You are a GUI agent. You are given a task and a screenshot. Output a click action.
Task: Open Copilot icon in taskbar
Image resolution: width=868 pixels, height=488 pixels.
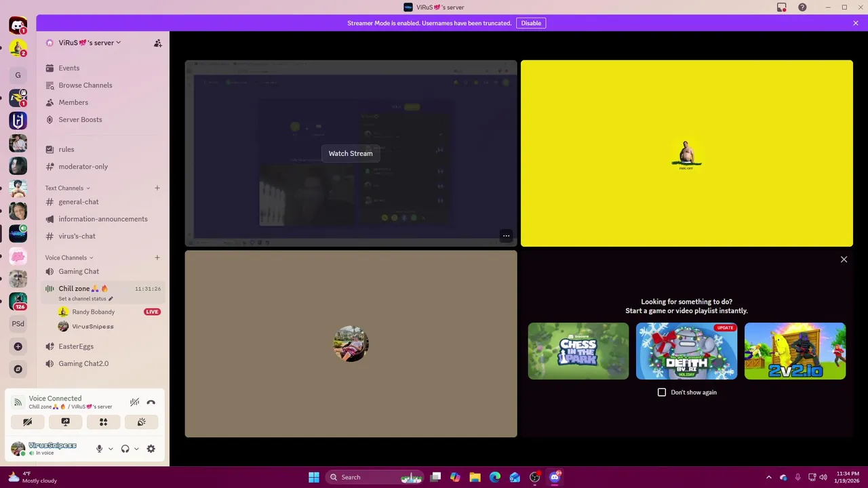pyautogui.click(x=455, y=477)
